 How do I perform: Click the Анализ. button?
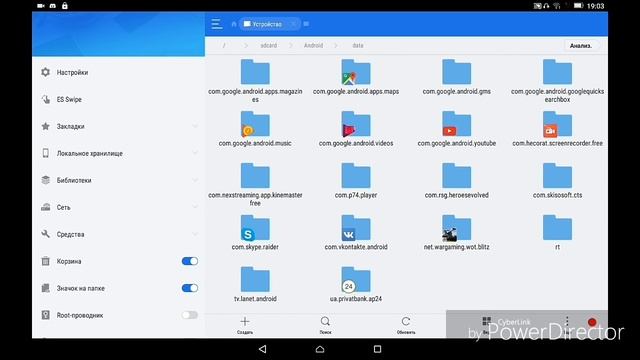580,45
